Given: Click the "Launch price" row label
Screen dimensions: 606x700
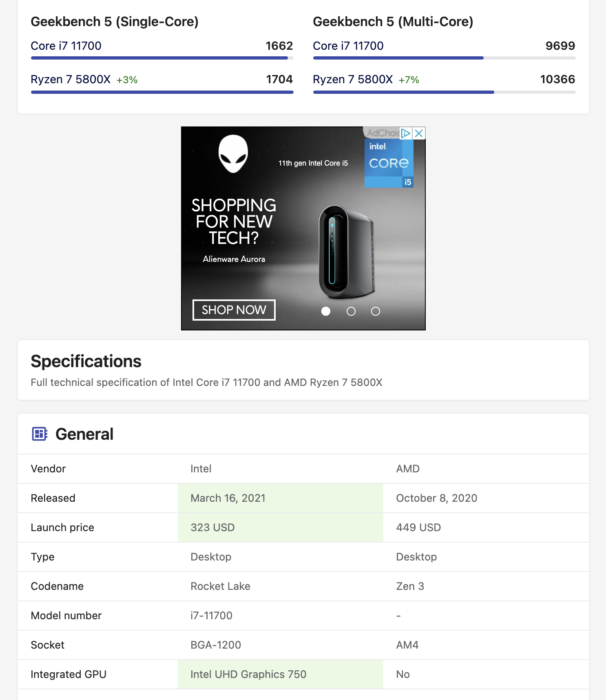Looking at the screenshot, I should (x=62, y=527).
